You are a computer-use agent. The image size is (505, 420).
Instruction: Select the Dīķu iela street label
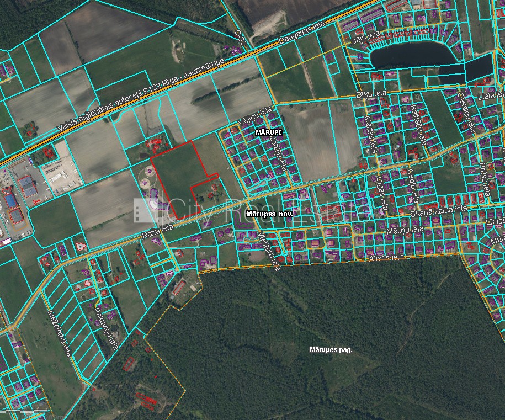point(371,94)
